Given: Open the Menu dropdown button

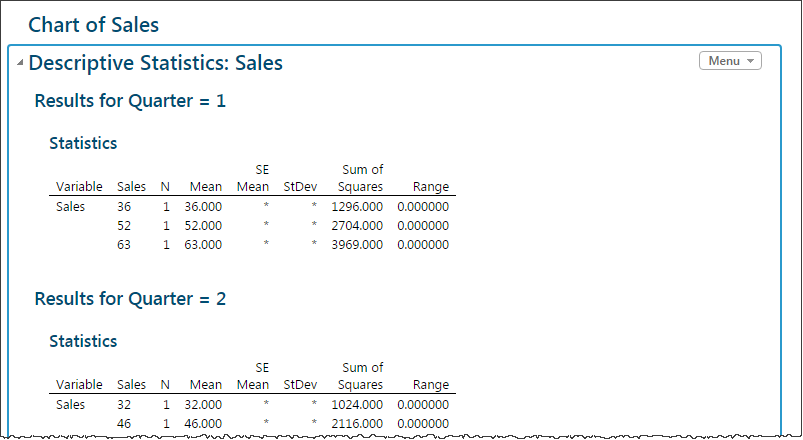Looking at the screenshot, I should (730, 61).
